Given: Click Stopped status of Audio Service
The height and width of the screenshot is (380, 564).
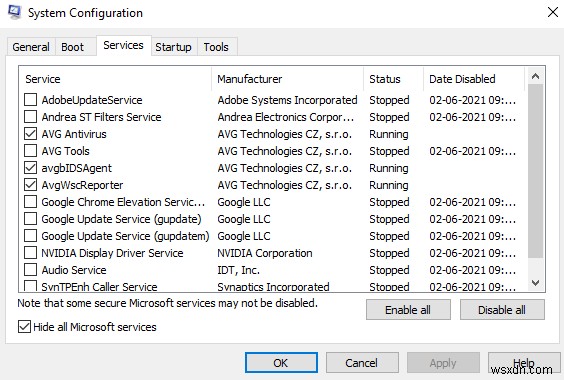Looking at the screenshot, I should click(x=389, y=270).
